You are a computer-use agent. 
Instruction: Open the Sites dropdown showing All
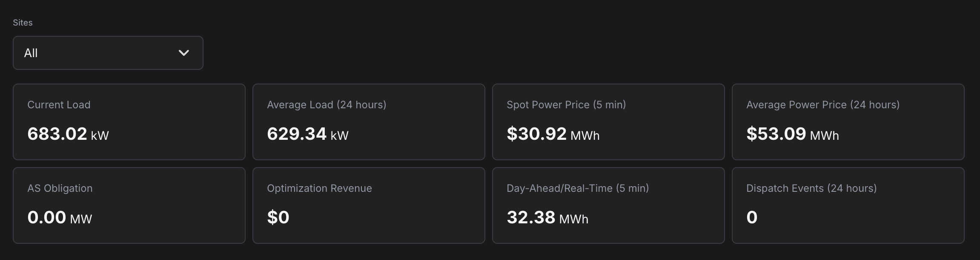point(108,53)
